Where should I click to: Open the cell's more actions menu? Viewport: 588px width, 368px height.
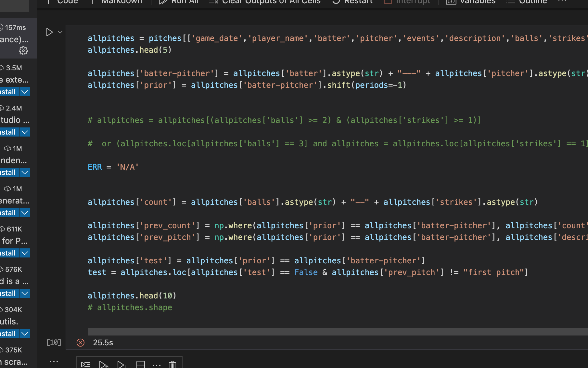(x=157, y=365)
